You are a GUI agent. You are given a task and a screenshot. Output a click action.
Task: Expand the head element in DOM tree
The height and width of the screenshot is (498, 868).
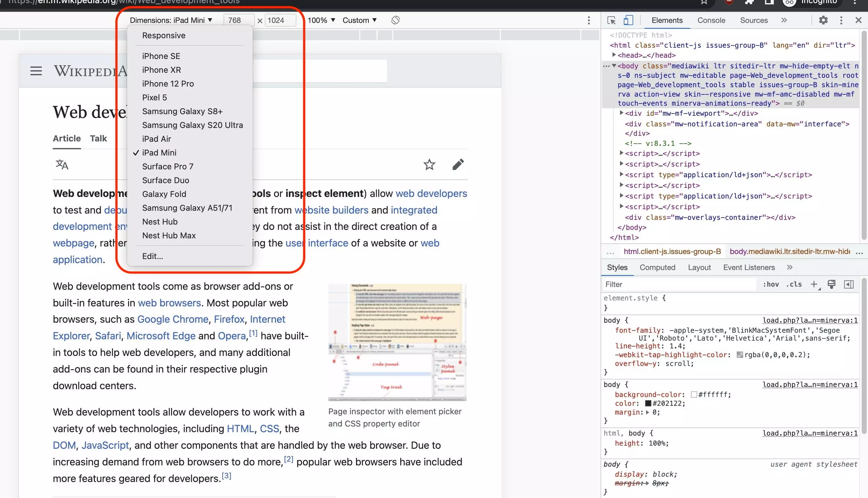[615, 55]
